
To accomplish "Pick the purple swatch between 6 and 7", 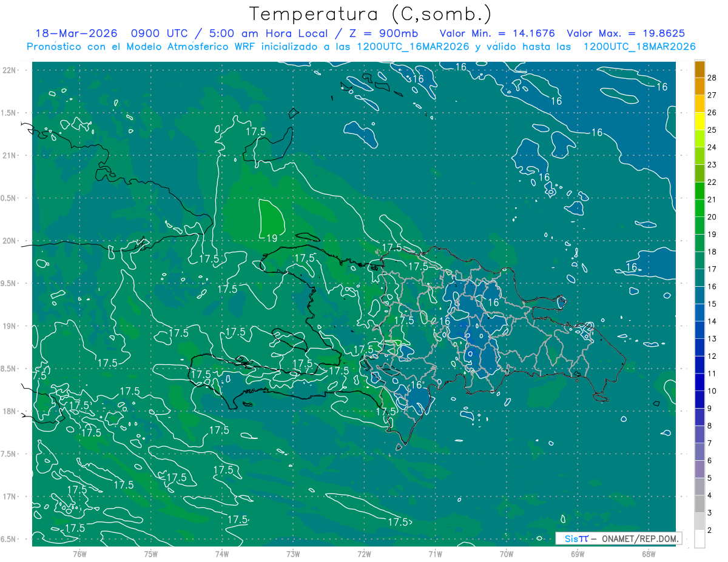I will tap(699, 452).
